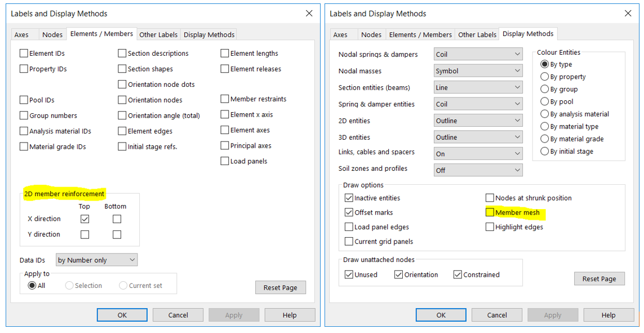Open the Data IDs dropdown
This screenshot has width=644, height=333.
(96, 260)
